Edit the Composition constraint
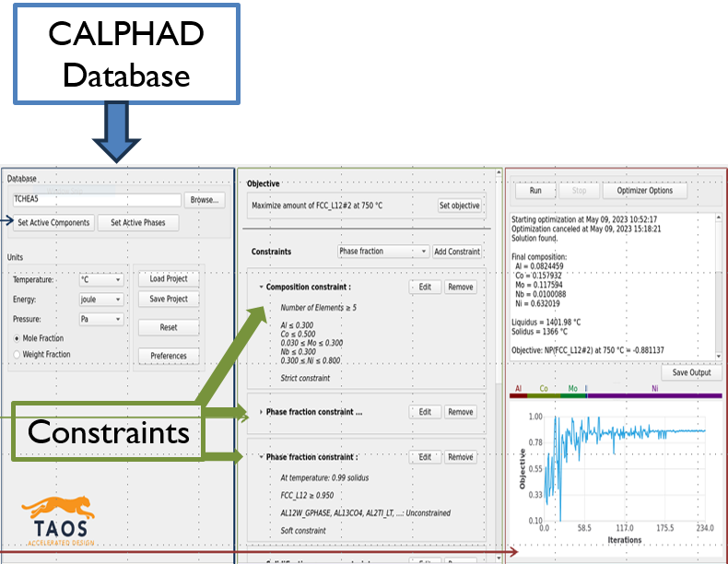 tap(425, 287)
